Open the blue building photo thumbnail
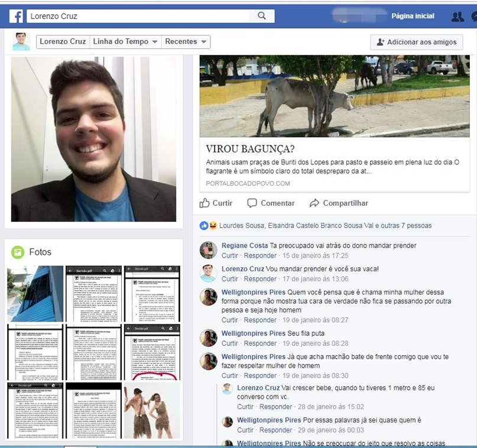The width and height of the screenshot is (477, 448). 35,293
